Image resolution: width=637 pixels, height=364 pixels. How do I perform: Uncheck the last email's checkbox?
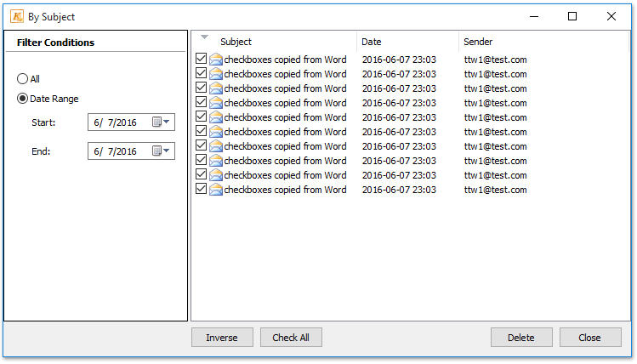pos(201,189)
